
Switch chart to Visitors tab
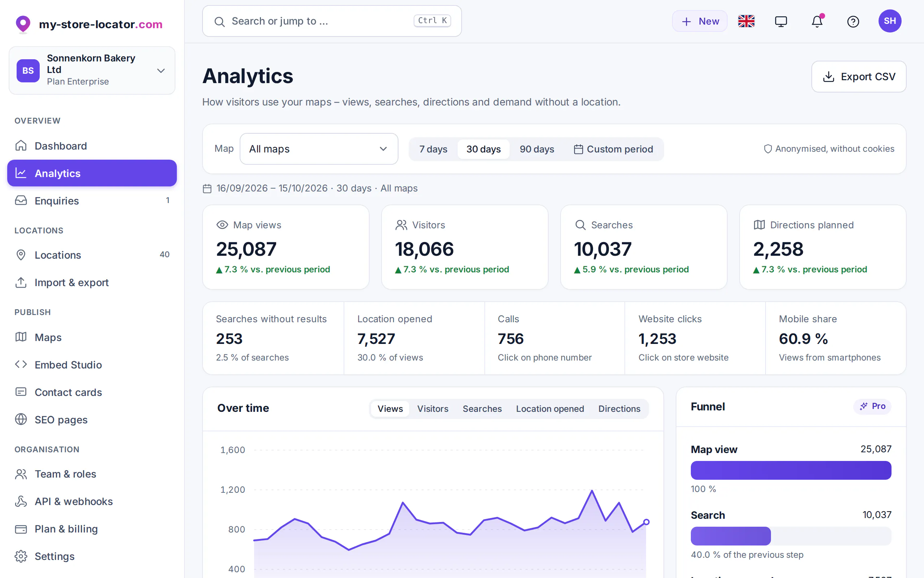click(433, 409)
